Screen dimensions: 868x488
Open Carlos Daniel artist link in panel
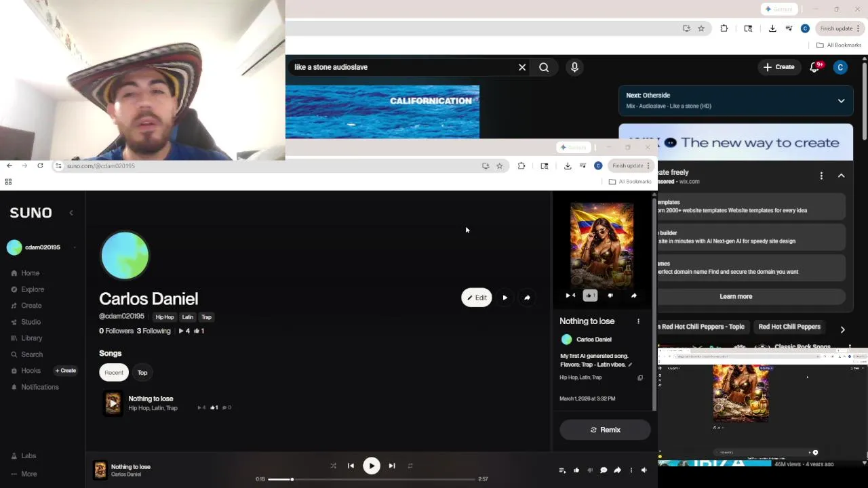pos(593,340)
